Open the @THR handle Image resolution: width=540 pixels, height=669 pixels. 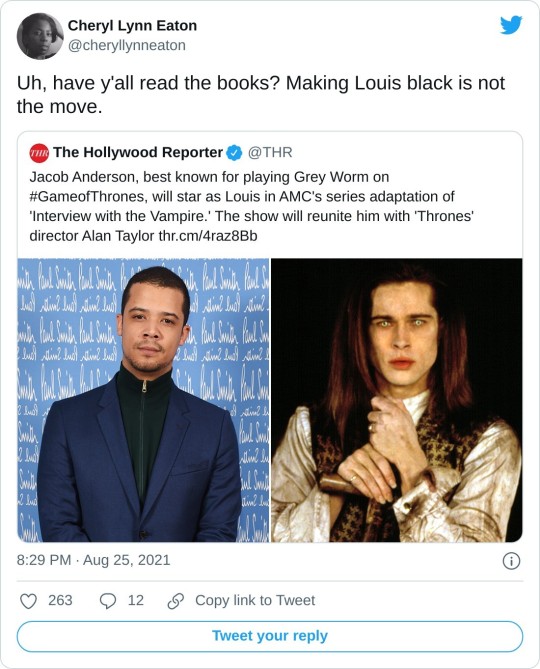click(270, 152)
